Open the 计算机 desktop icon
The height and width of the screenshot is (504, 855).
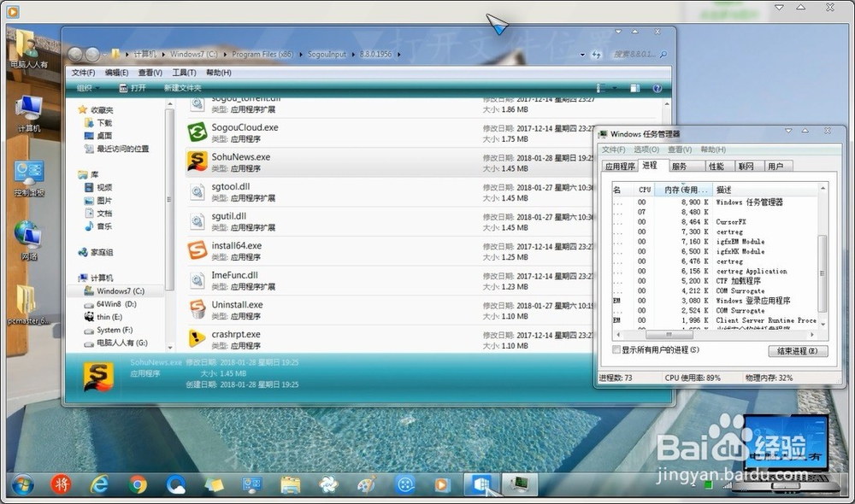pyautogui.click(x=29, y=114)
